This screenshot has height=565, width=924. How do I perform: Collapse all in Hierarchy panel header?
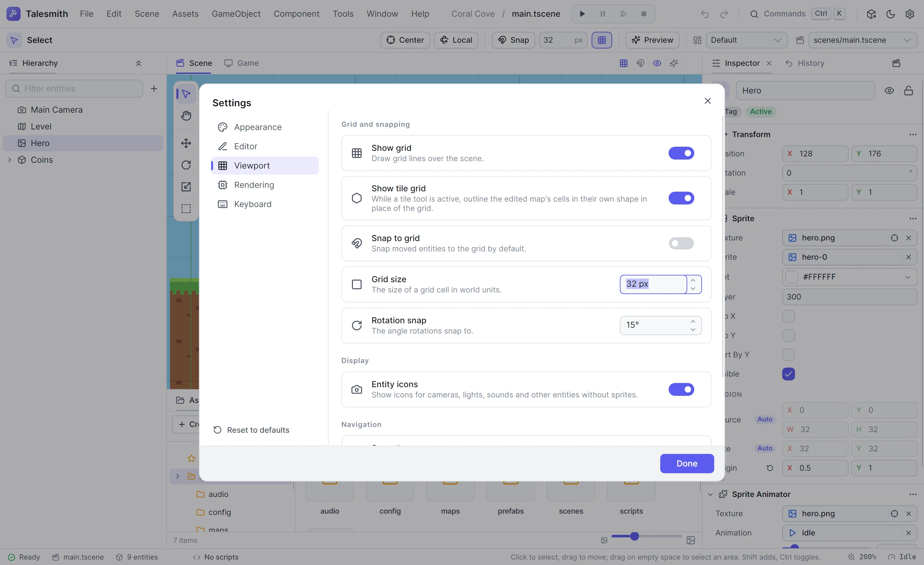[138, 63]
